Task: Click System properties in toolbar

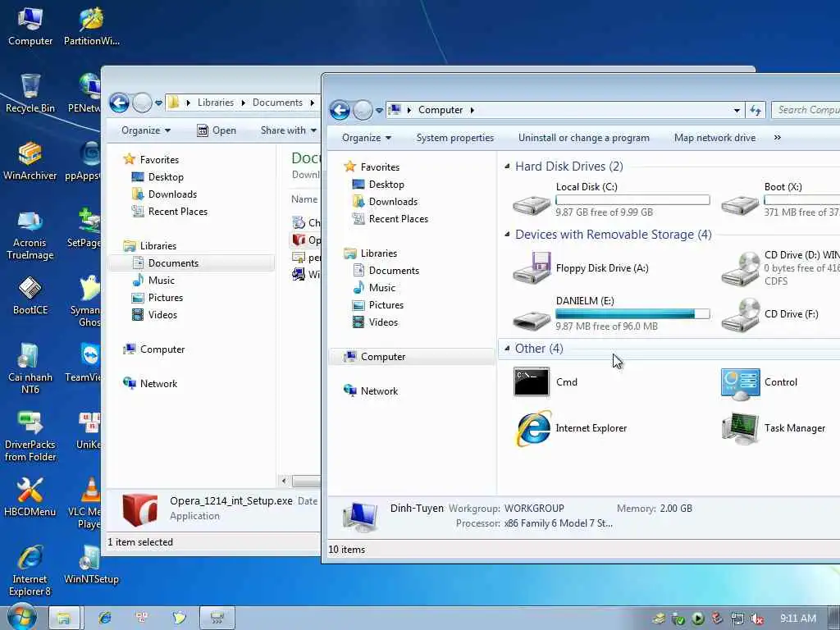Action: (454, 138)
